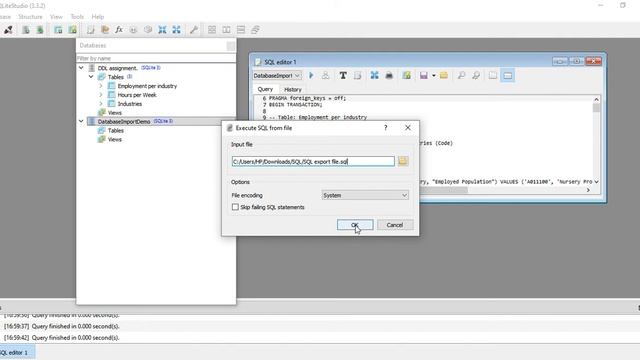
Task: Click the Explain query icon in SQL editor
Action: point(325,76)
